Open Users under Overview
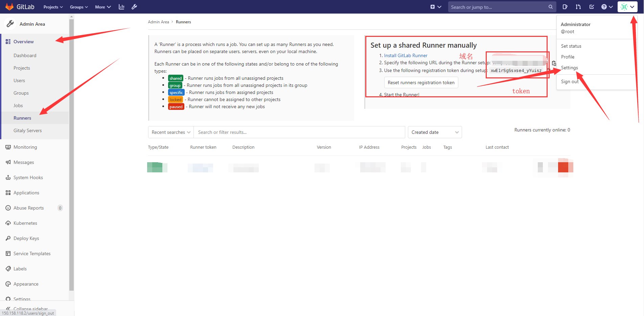The width and height of the screenshot is (644, 316). tap(19, 80)
